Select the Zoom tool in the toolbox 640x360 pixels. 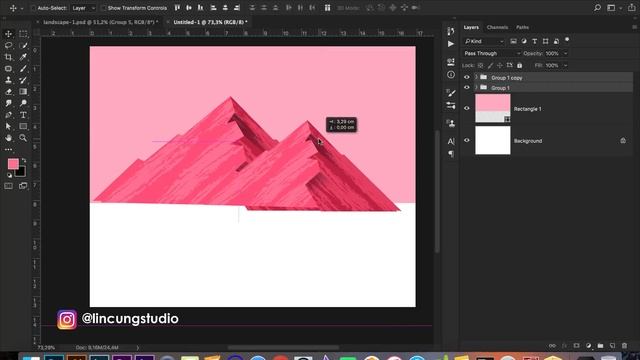(23, 138)
